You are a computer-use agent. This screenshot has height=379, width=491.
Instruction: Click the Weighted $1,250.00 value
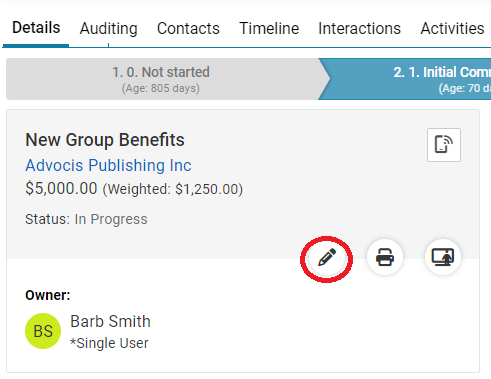click(x=173, y=189)
